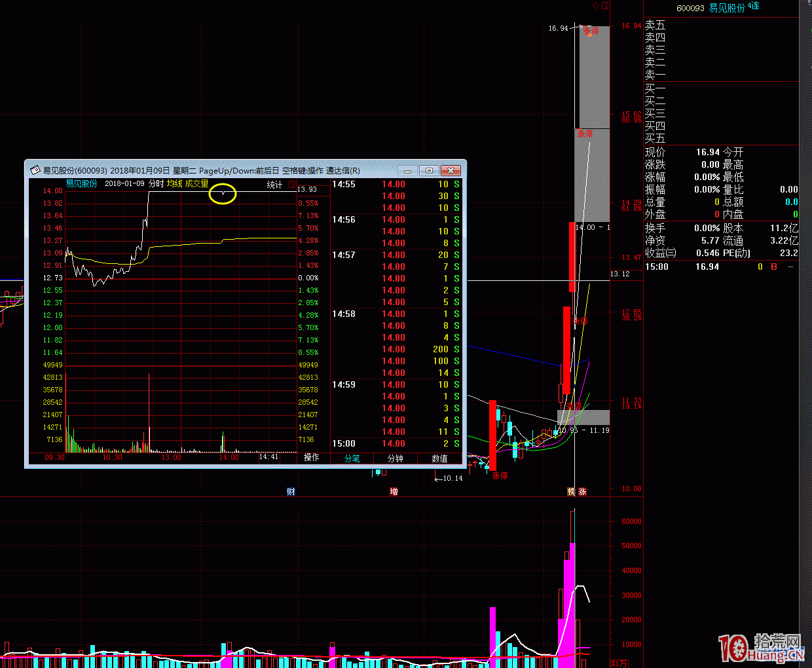Click the red square icon atop the main chart
The image size is (812, 668).
click(605, 5)
